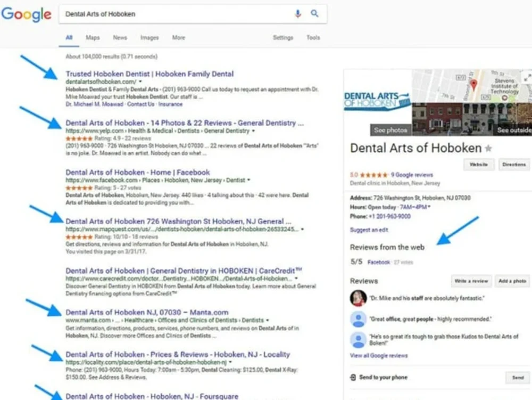Click avatar beside Great office review
This screenshot has height=400, width=532.
point(358,320)
